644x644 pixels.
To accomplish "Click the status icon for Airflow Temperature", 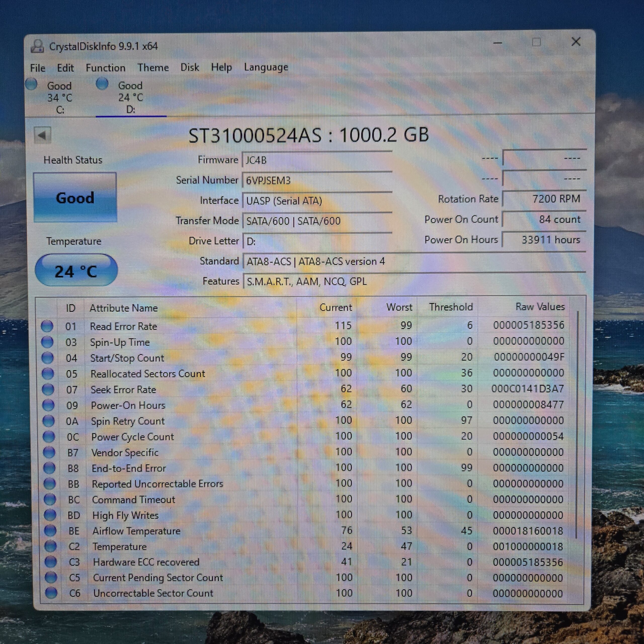I will pos(50,531).
